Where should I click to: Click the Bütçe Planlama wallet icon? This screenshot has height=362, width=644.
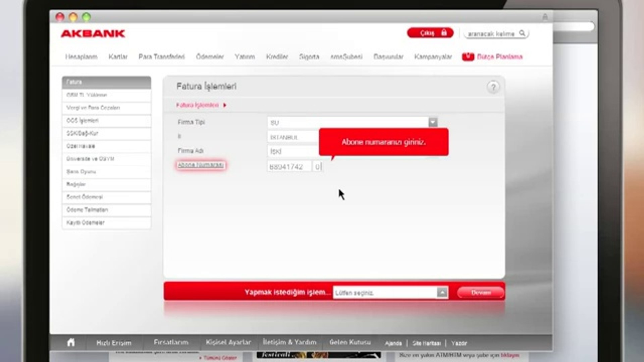(x=468, y=57)
